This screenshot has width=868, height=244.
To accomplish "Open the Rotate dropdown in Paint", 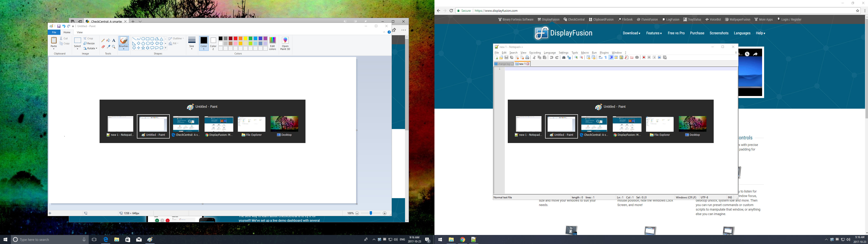I will click(x=90, y=49).
